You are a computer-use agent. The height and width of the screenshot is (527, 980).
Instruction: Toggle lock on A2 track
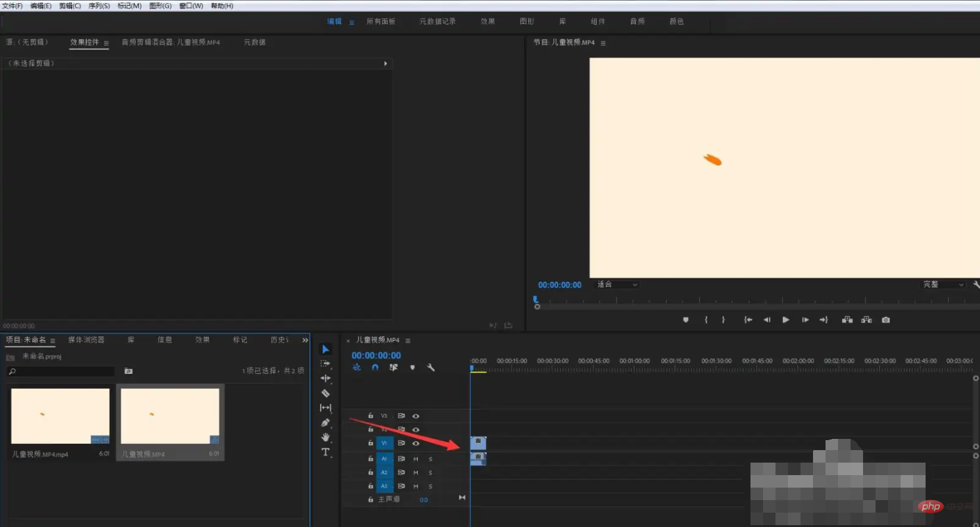click(x=370, y=472)
